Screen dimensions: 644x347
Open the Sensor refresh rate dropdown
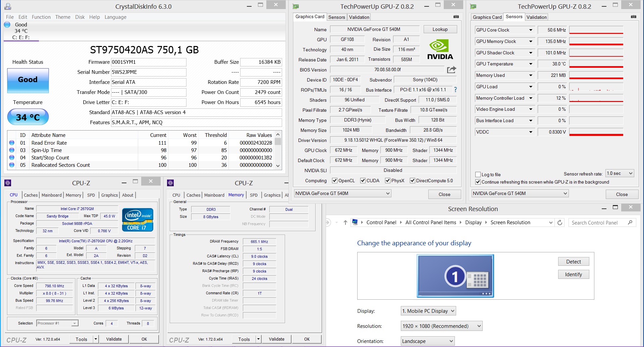click(x=619, y=173)
